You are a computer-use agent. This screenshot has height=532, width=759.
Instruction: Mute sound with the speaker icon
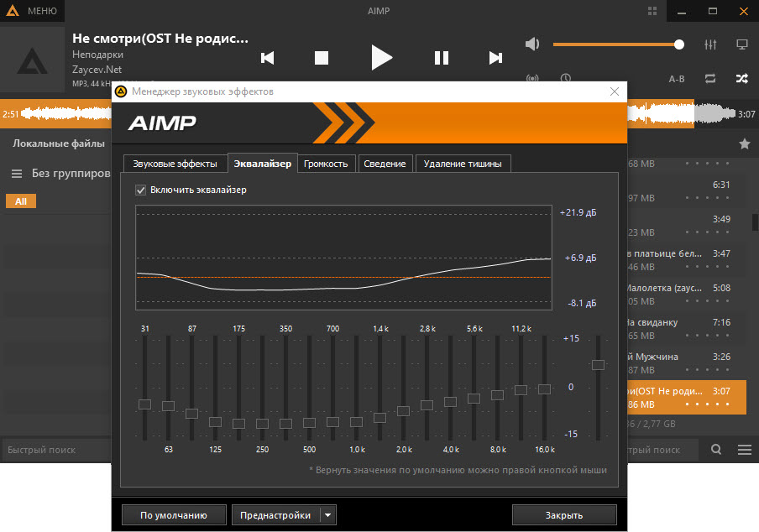click(x=532, y=44)
